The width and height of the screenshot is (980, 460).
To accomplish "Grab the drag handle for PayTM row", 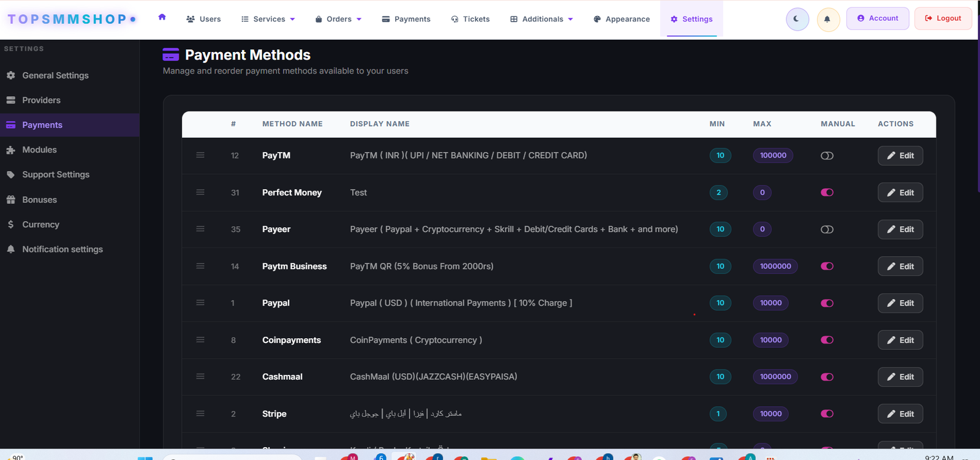I will point(200,156).
